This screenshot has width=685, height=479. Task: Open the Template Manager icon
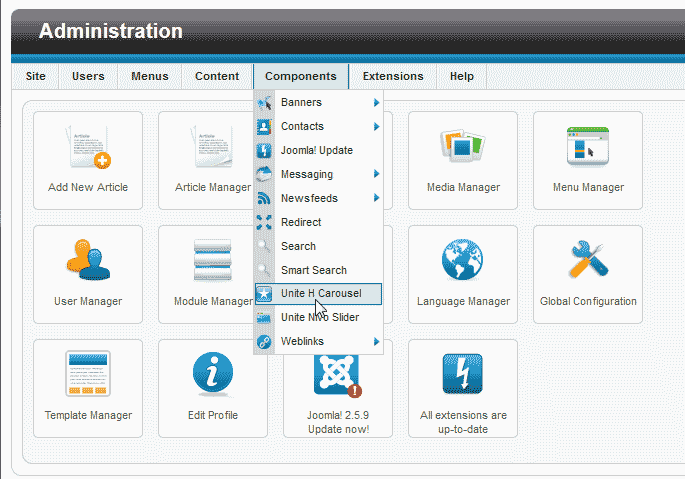(x=88, y=375)
